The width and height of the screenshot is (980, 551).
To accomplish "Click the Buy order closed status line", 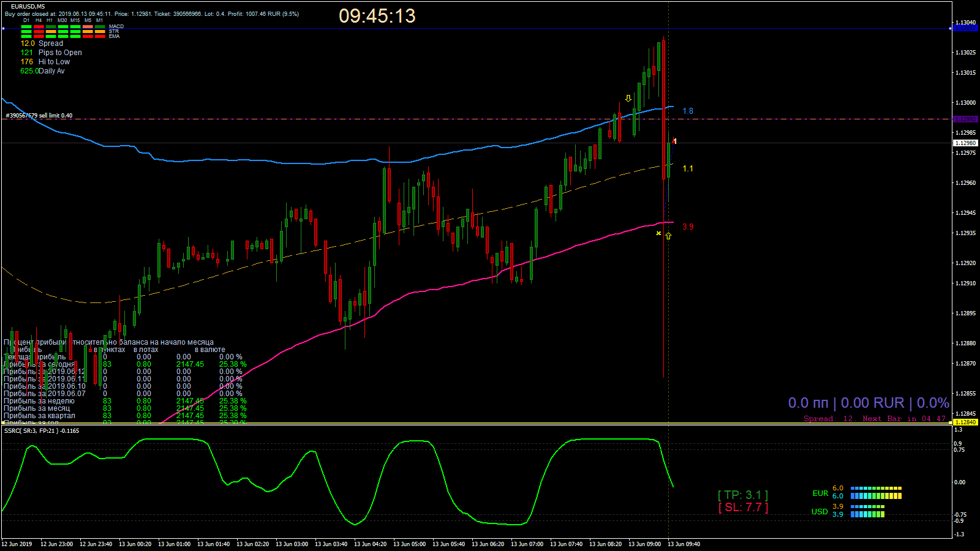I will coord(152,14).
